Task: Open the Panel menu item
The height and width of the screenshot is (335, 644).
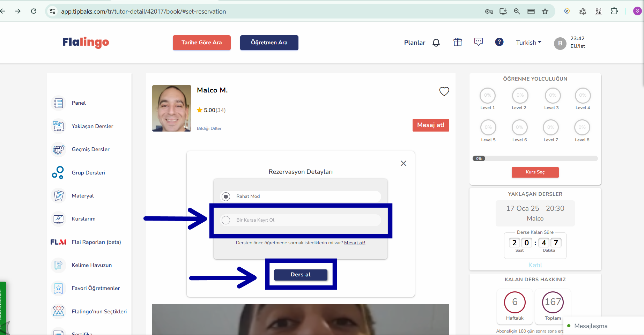Action: coord(79,103)
